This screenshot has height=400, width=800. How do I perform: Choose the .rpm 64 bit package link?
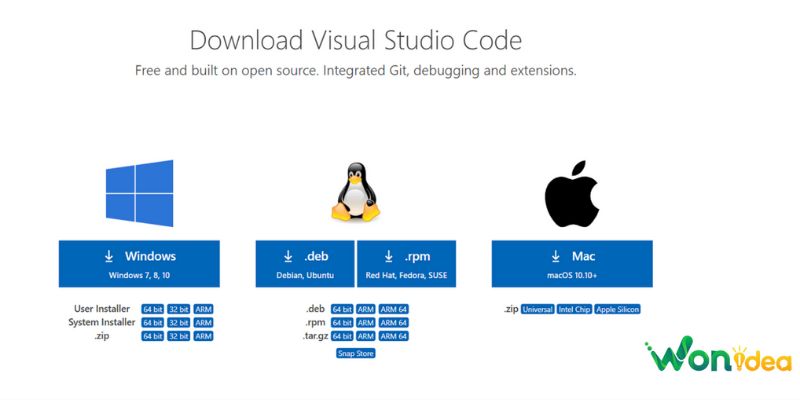[x=342, y=323]
